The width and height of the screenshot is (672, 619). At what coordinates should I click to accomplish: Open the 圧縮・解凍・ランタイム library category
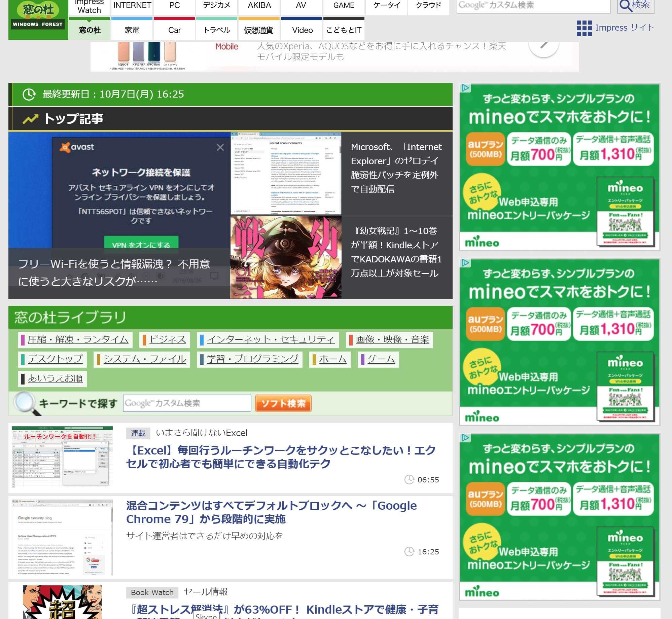tap(78, 340)
